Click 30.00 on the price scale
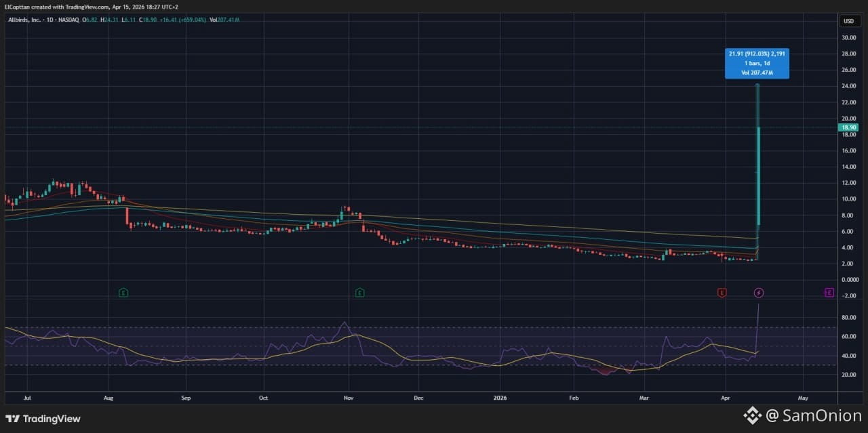Viewport: 868px width, 433px height. tap(848, 37)
